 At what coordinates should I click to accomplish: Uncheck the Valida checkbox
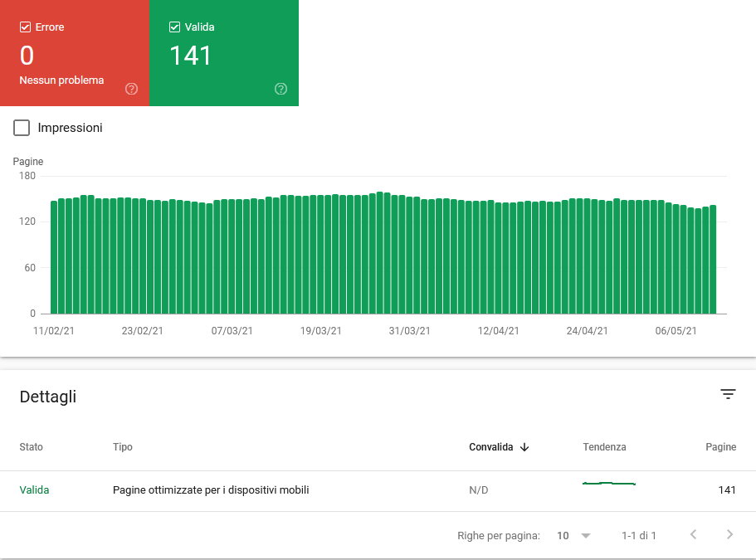[174, 27]
